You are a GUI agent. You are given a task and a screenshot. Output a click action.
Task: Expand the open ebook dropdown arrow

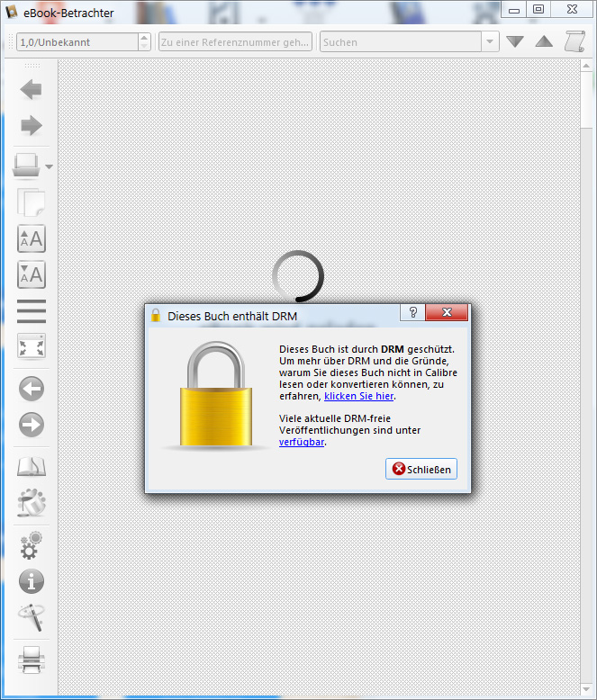click(x=49, y=167)
